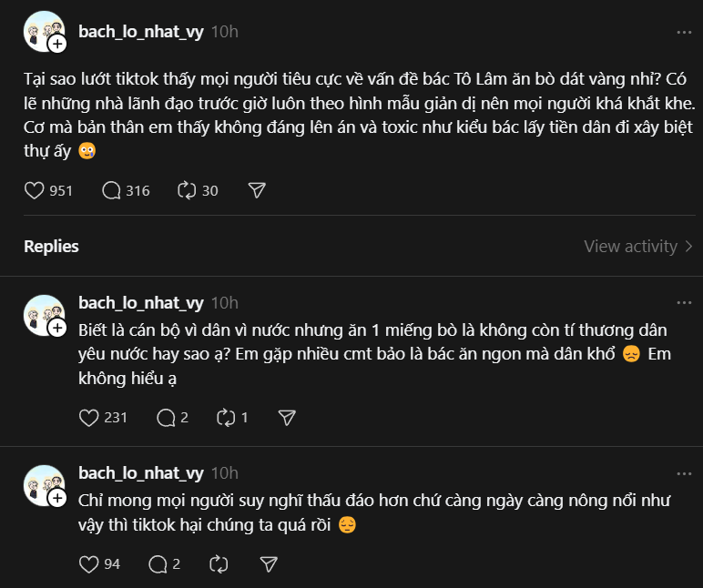
Task: Open comments on the first reply with 231 likes
Action: (x=166, y=418)
